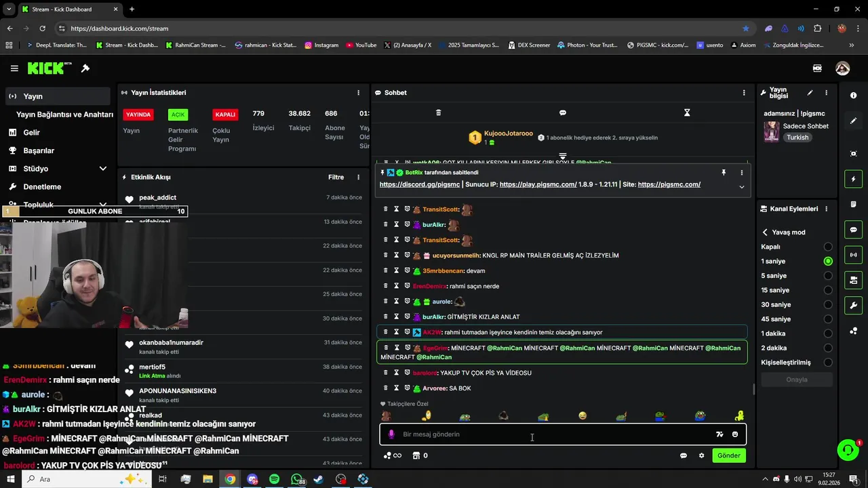The width and height of the screenshot is (868, 488).
Task: Open Filtre dropdown in Etkinlik Akışı
Action: click(x=336, y=178)
